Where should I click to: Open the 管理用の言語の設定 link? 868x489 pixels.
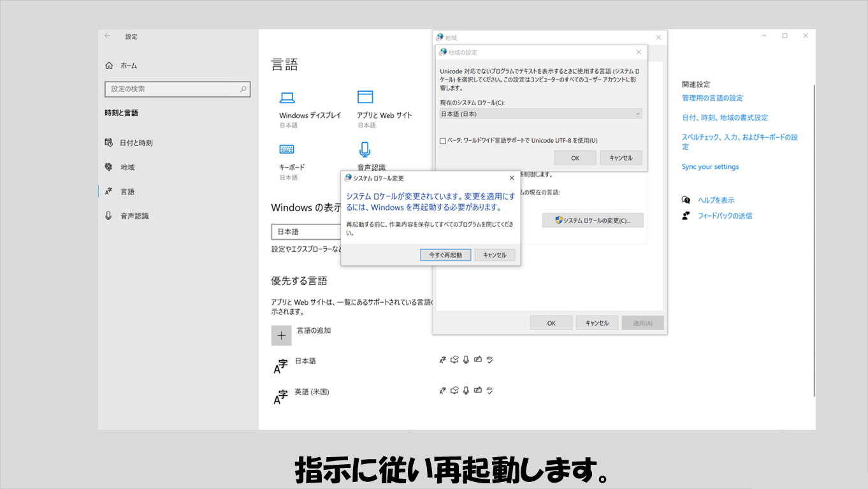tap(712, 98)
